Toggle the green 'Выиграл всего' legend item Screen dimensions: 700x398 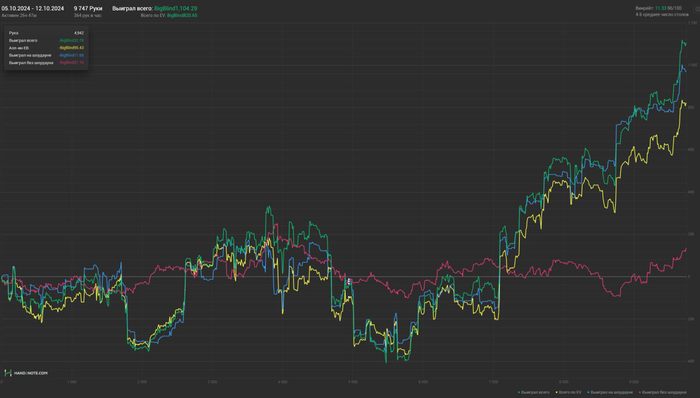coord(533,393)
